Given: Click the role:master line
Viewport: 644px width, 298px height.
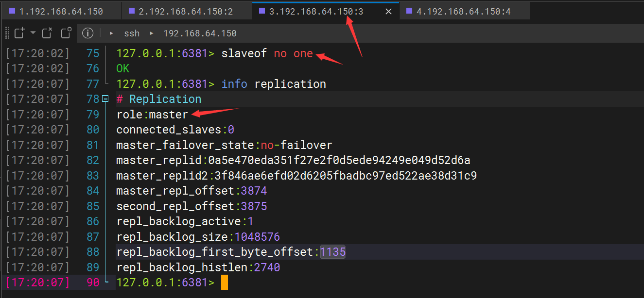Looking at the screenshot, I should click(x=152, y=115).
